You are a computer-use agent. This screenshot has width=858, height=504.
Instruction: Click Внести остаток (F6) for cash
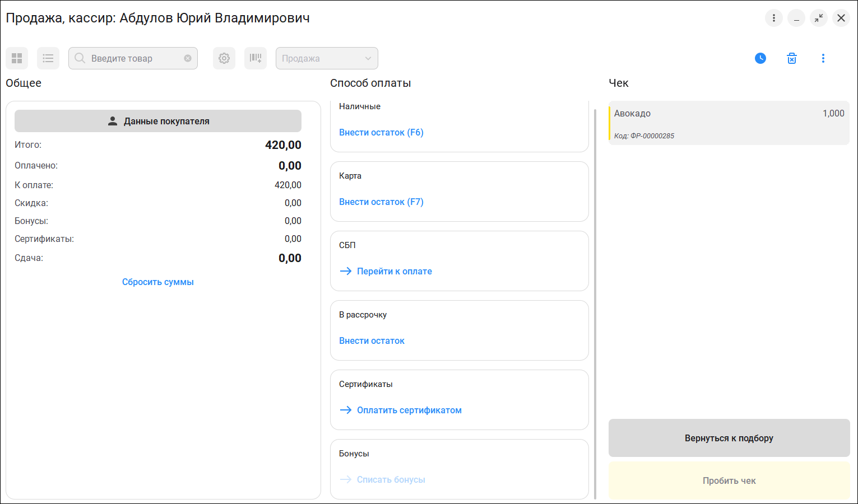click(x=381, y=133)
